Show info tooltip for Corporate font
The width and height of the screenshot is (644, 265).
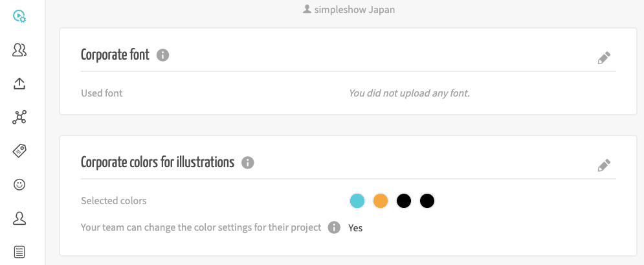click(x=162, y=55)
